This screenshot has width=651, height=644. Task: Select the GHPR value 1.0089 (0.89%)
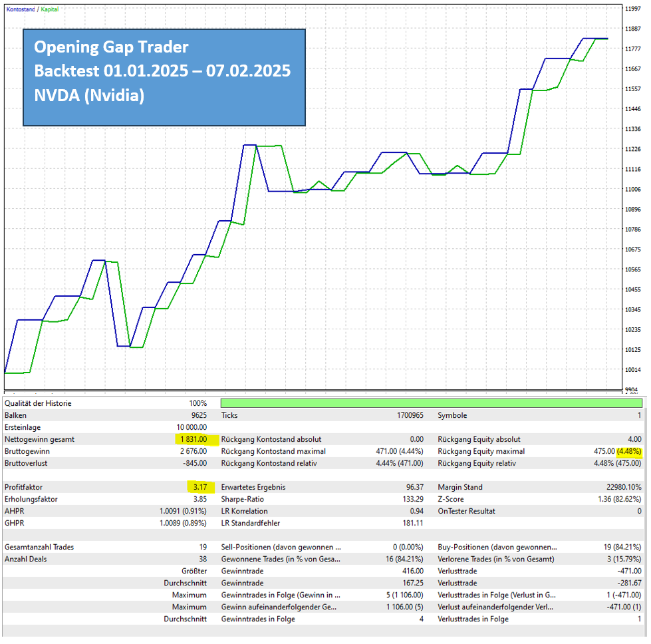[x=183, y=524]
